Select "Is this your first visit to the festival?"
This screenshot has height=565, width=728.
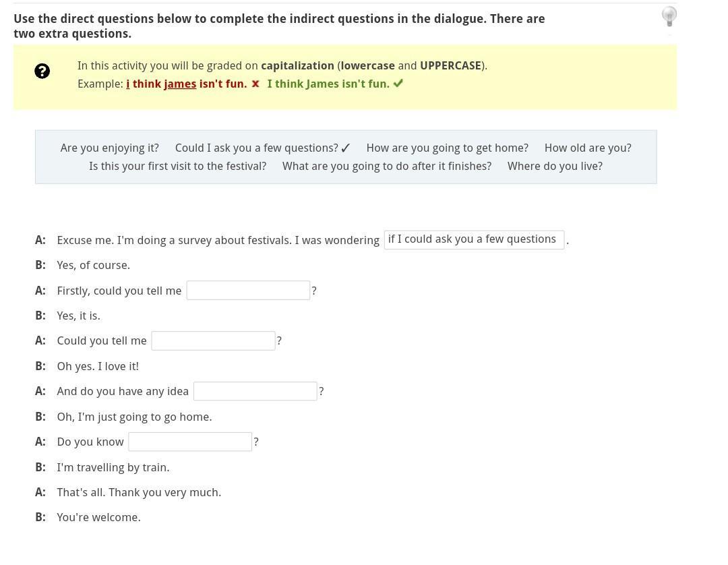click(177, 166)
